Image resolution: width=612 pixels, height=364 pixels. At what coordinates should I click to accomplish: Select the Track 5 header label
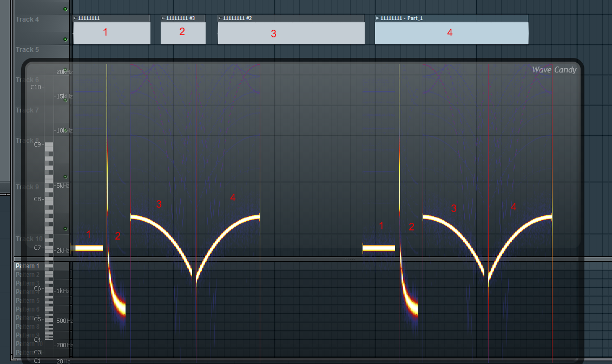27,50
